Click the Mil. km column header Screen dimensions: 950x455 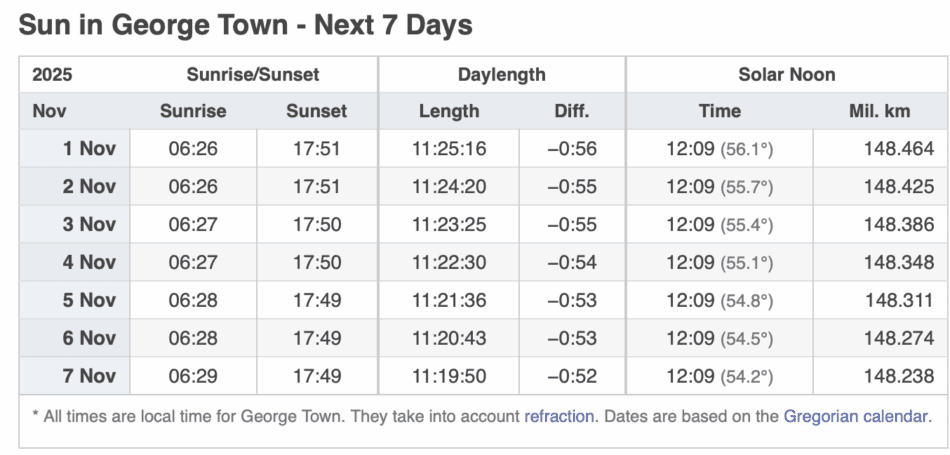tap(879, 111)
